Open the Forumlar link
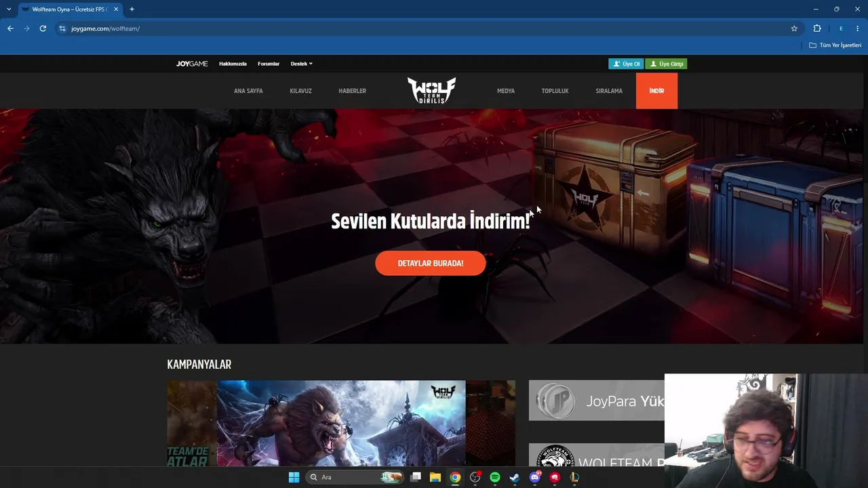 [x=269, y=64]
